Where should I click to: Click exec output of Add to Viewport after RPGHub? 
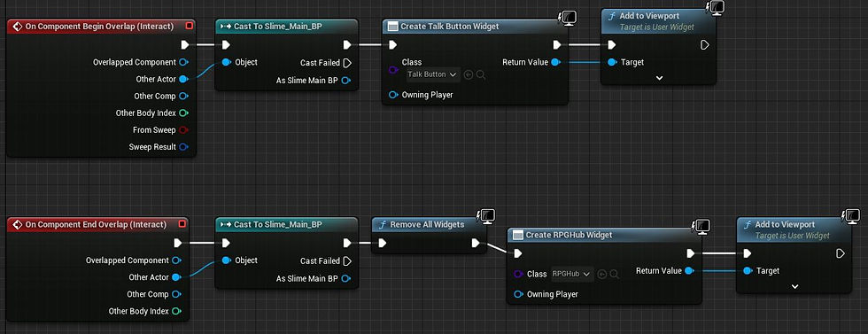[841, 253]
